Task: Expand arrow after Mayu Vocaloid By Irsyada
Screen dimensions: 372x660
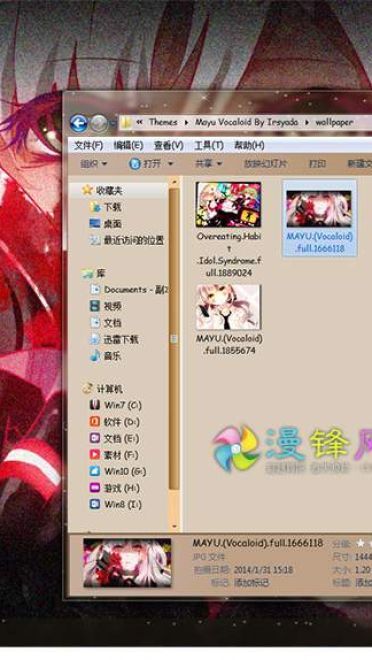Action: pyautogui.click(x=307, y=122)
